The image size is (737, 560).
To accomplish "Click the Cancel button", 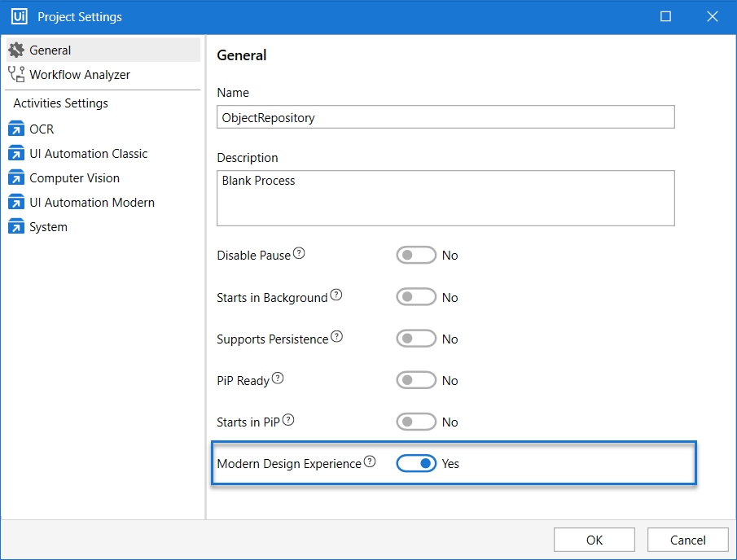I will (x=687, y=540).
